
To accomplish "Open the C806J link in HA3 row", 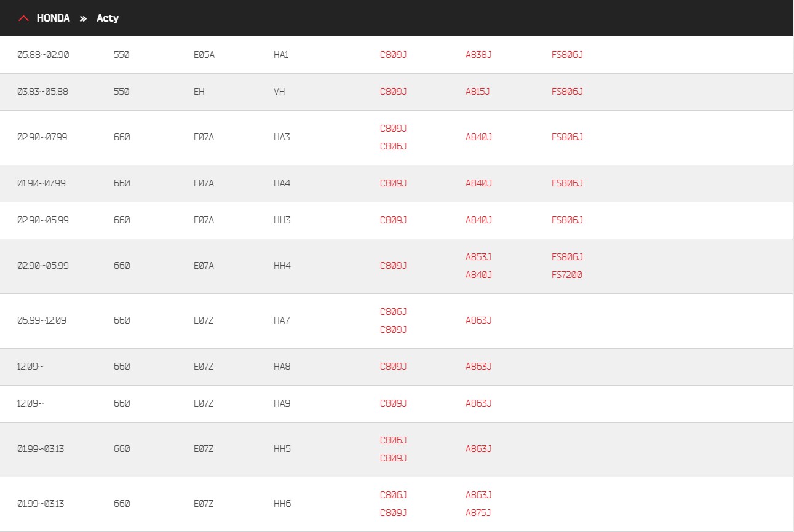I will click(394, 146).
